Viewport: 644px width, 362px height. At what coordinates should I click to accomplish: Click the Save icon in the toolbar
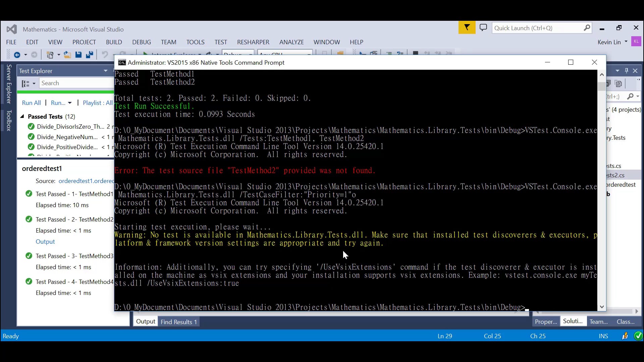click(78, 55)
